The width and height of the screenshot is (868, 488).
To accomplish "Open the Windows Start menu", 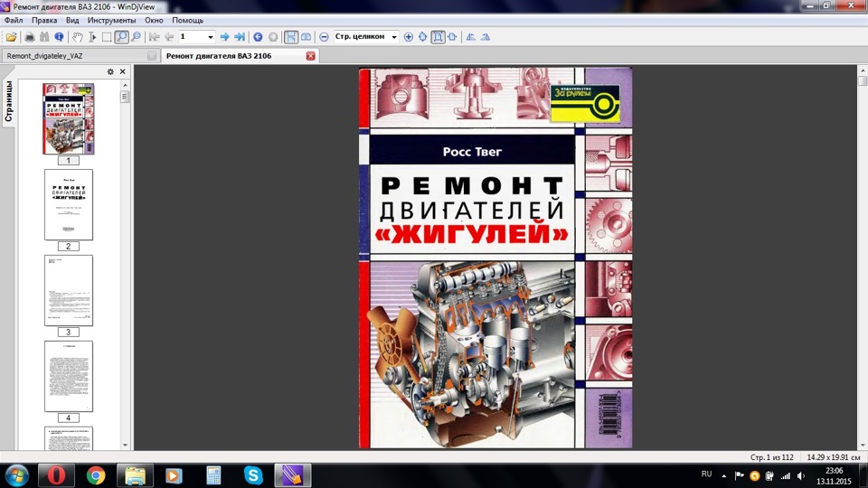I will (x=16, y=476).
